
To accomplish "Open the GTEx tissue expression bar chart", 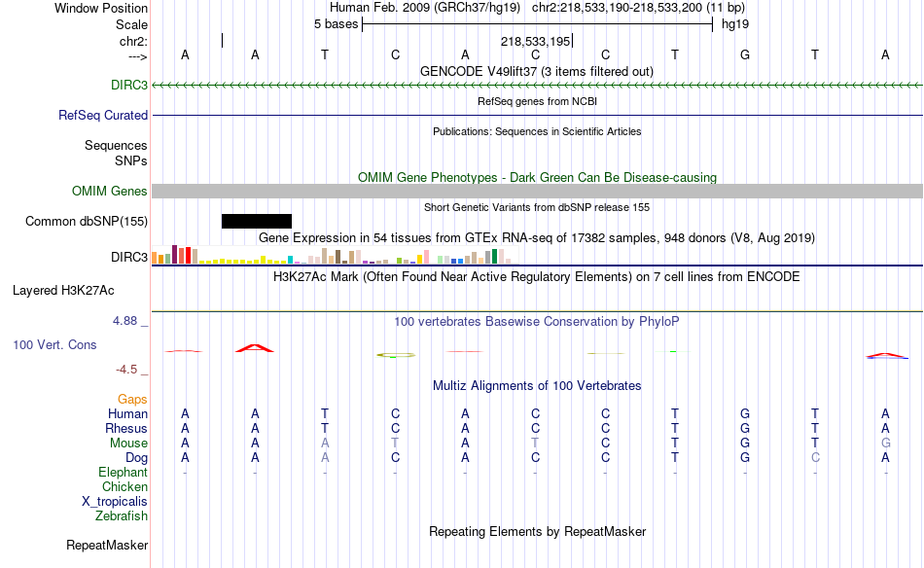I will pyautogui.click(x=335, y=255).
